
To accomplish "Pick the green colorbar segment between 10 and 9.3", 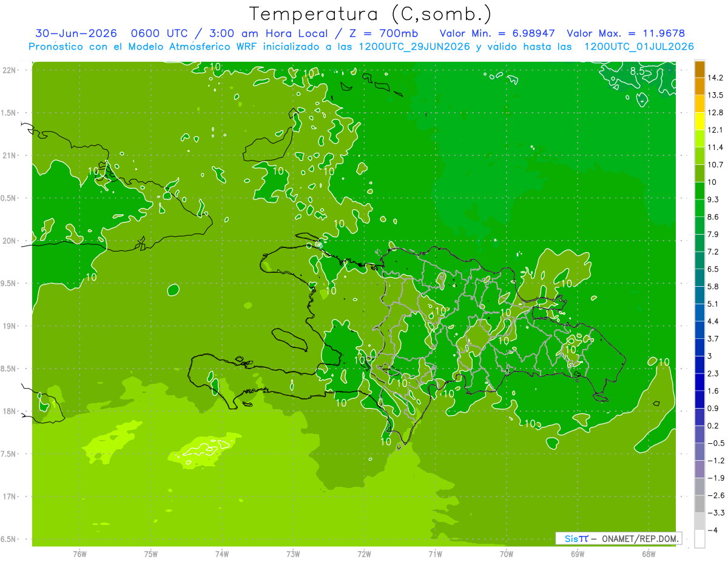I will point(699,191).
